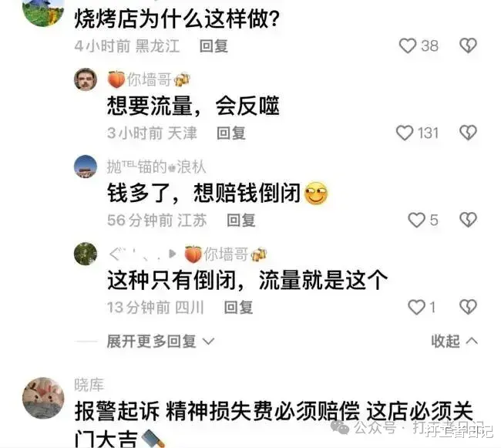Dislike the 烧烤店为什么这样做 comment
Image resolution: width=501 pixels, height=448 pixels.
point(468,45)
